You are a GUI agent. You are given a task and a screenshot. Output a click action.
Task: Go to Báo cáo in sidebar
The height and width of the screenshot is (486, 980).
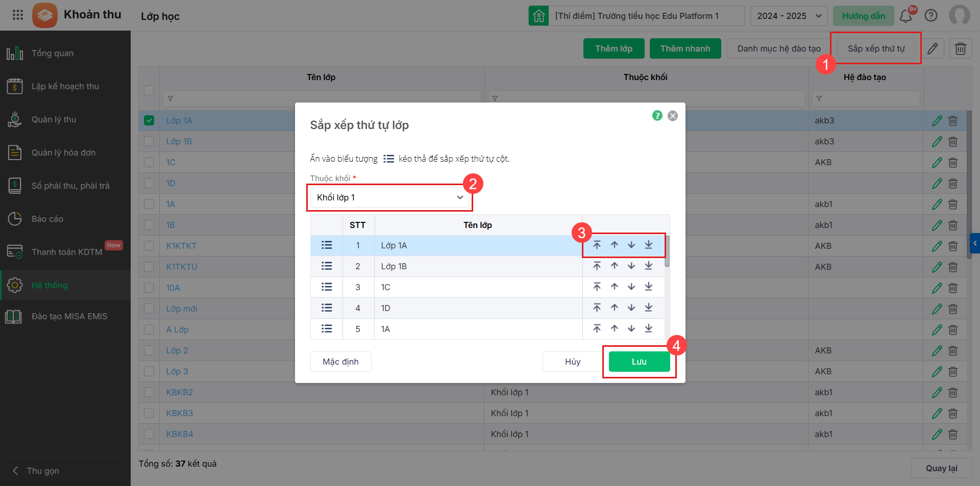pyautogui.click(x=47, y=219)
